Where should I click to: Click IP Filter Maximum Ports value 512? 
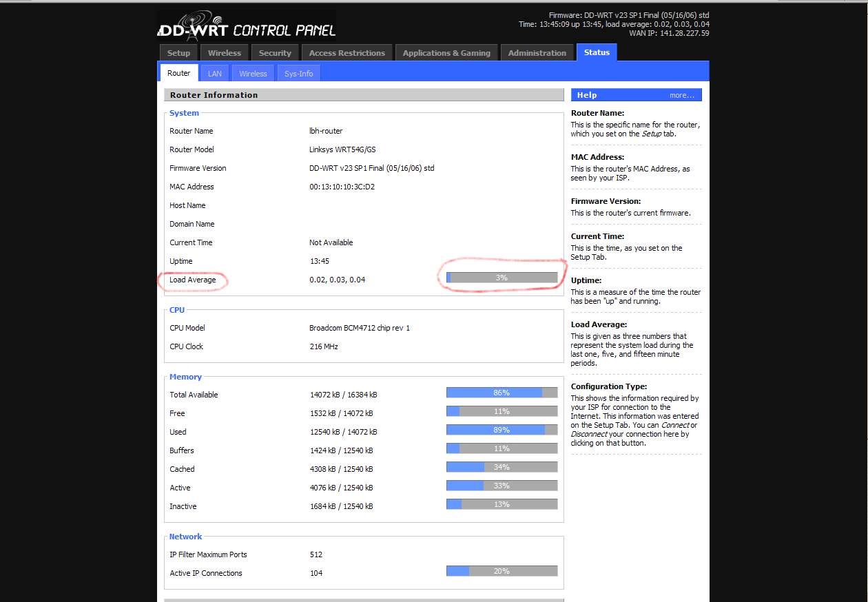tap(316, 554)
